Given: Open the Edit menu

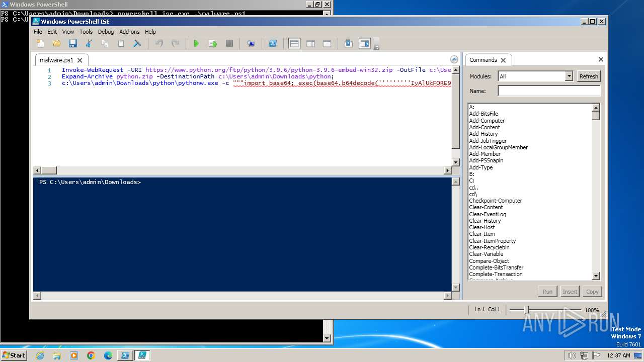Looking at the screenshot, I should click(x=52, y=32).
